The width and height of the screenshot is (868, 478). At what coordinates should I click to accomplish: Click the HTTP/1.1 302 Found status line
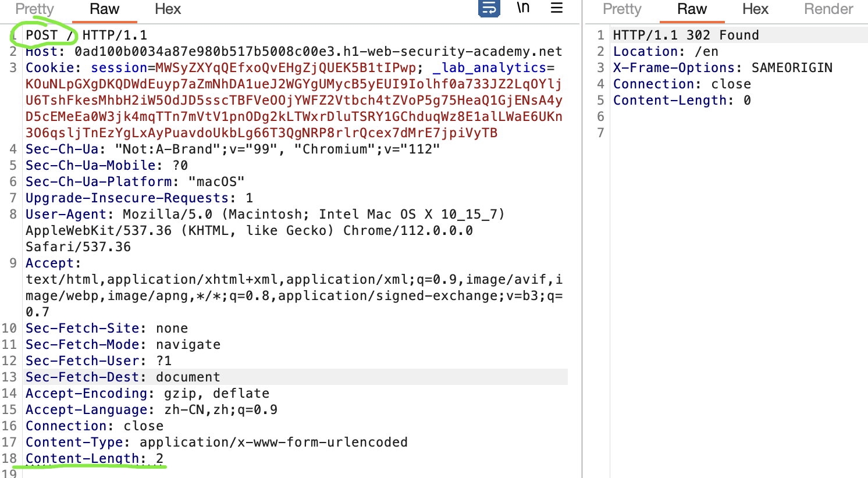coord(686,35)
